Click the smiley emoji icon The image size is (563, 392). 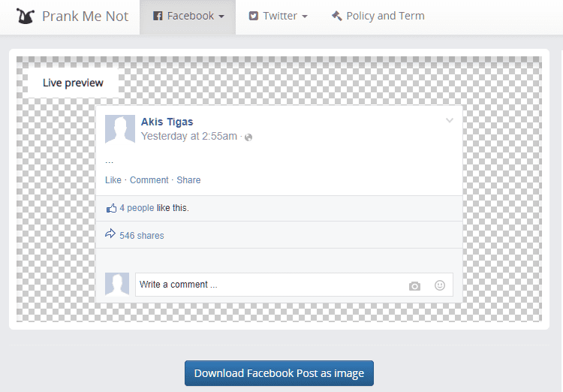440,285
